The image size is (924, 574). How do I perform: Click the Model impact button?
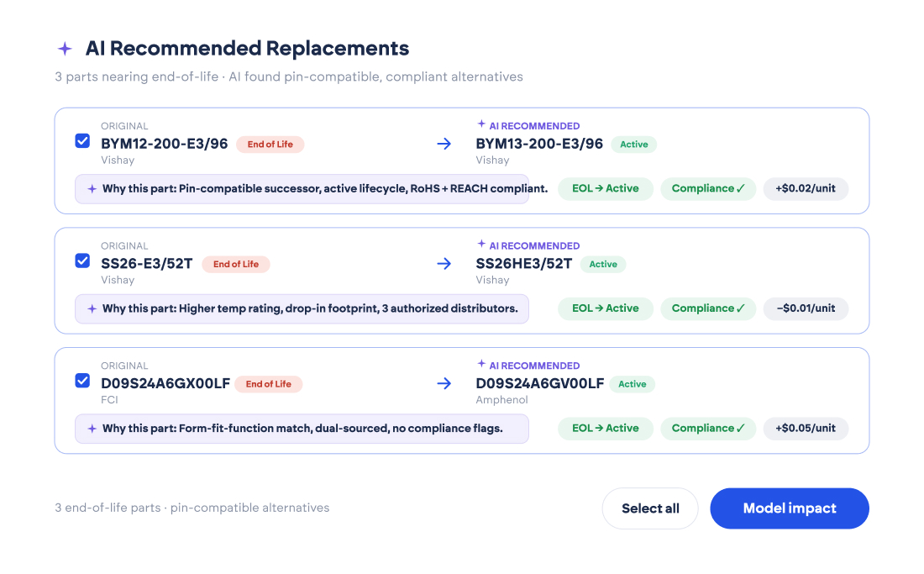coord(789,508)
